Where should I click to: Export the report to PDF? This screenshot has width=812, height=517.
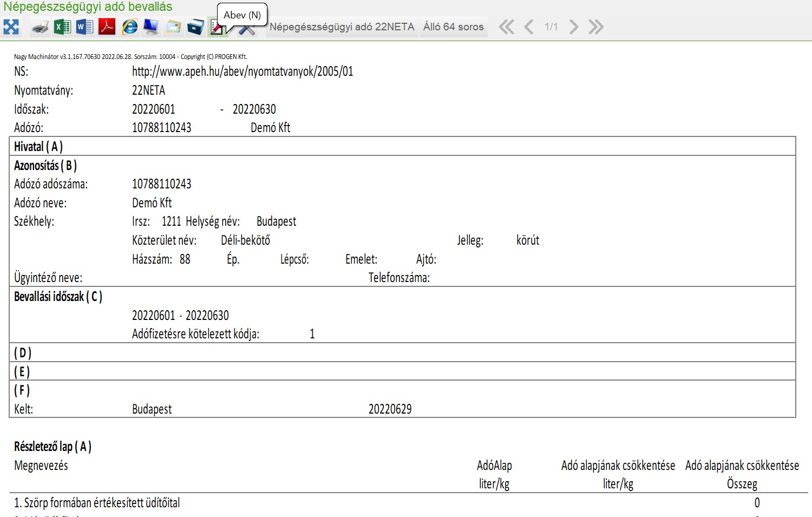(x=107, y=27)
